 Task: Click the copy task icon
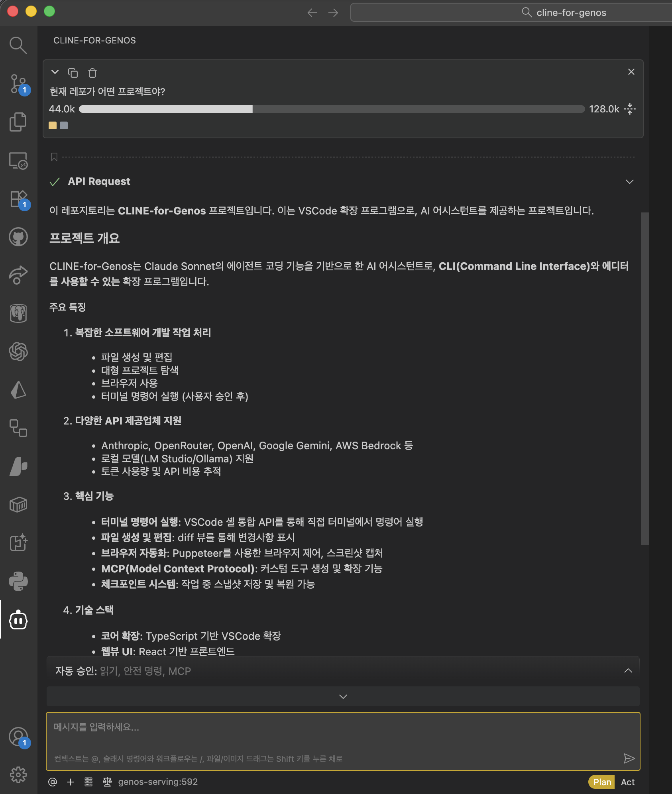73,73
